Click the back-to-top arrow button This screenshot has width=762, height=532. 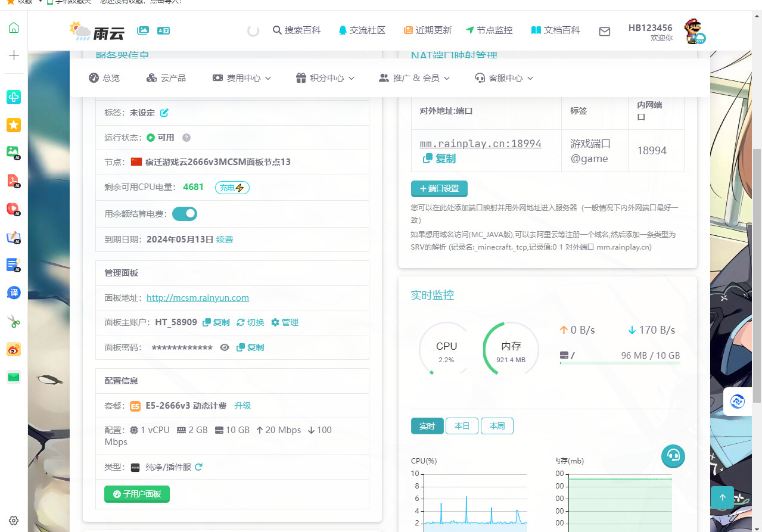click(723, 497)
